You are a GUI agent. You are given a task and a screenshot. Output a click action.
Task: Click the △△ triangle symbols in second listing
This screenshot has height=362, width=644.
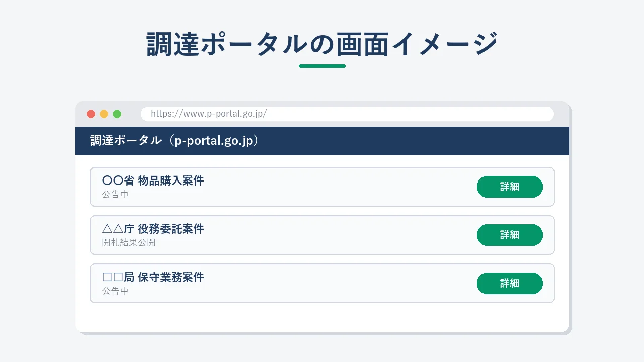coord(113,229)
